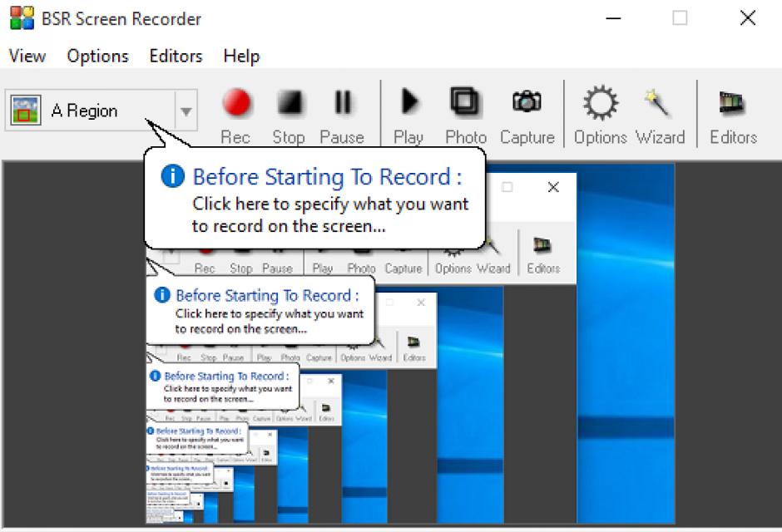Screen dimensions: 782x532
Task: Click the A Region capture mode icon
Action: (26, 110)
